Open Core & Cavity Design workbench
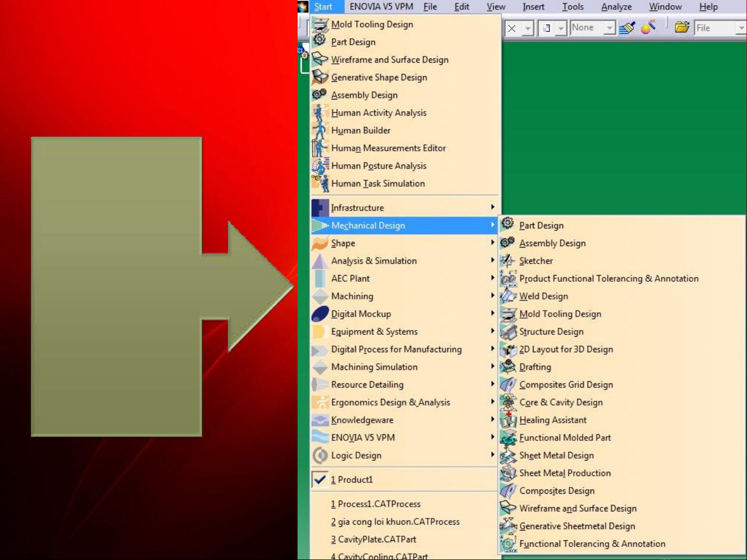Image resolution: width=747 pixels, height=560 pixels. click(x=622, y=402)
